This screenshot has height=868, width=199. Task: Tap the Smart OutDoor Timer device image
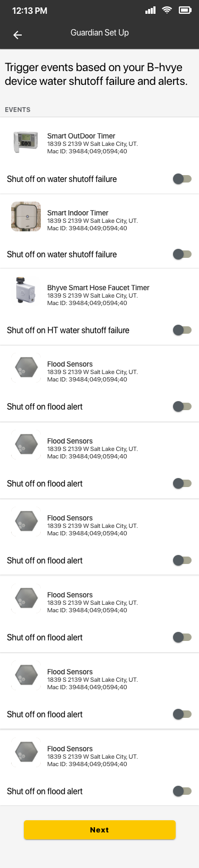[26, 142]
